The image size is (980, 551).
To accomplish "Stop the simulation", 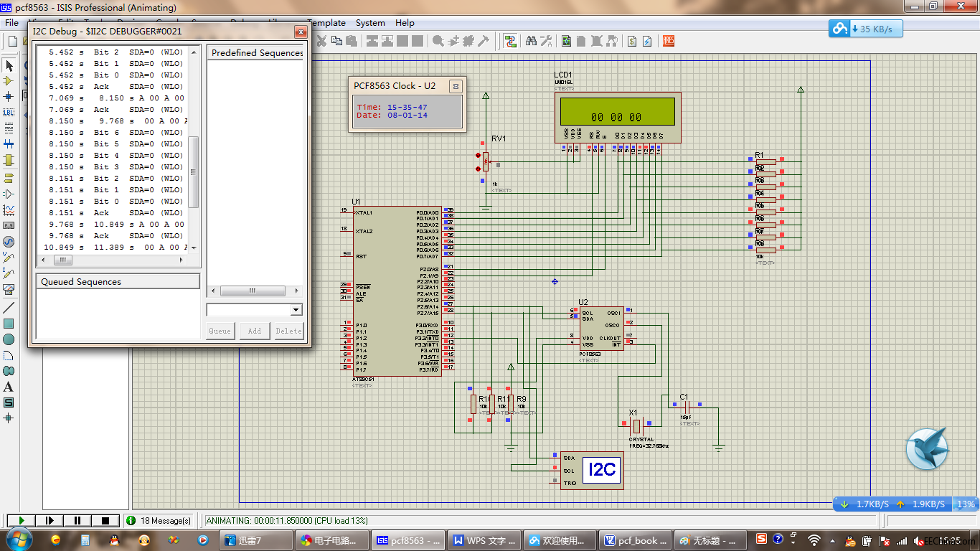I will coord(105,520).
